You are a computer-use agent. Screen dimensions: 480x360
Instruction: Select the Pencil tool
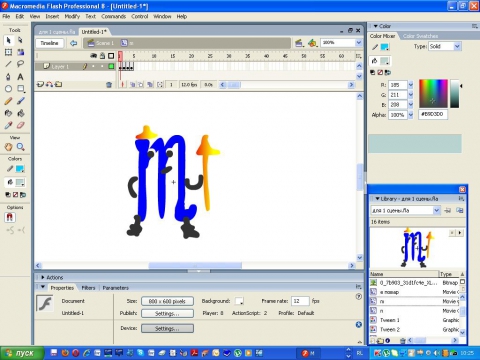tap(8, 101)
